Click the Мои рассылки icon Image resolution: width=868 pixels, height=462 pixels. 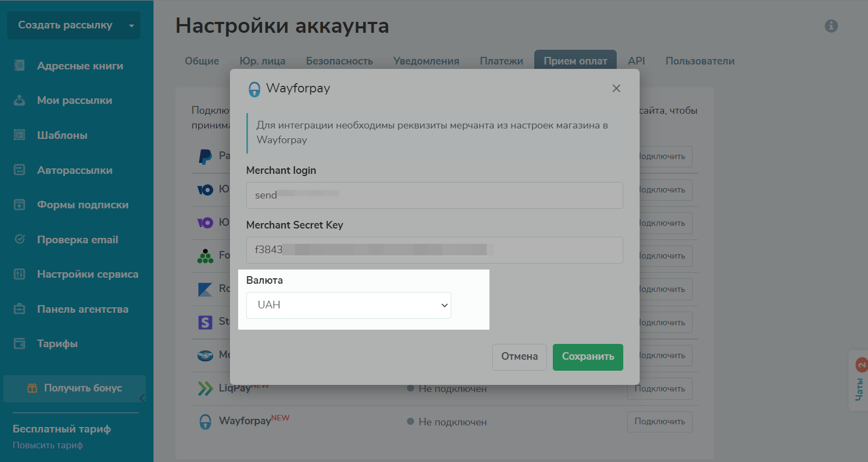click(x=19, y=100)
